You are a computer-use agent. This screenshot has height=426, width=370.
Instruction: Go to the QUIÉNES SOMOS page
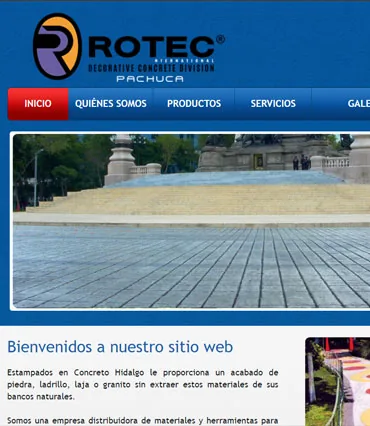coord(111,104)
